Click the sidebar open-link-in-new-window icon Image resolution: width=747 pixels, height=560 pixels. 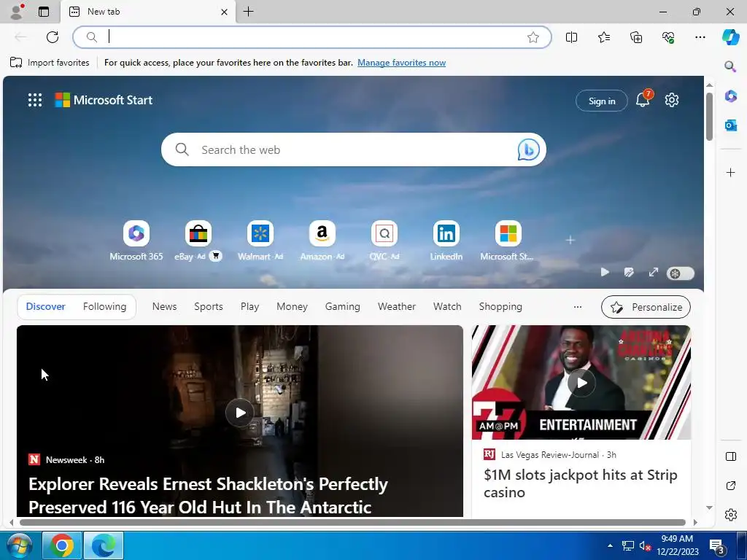(730, 486)
